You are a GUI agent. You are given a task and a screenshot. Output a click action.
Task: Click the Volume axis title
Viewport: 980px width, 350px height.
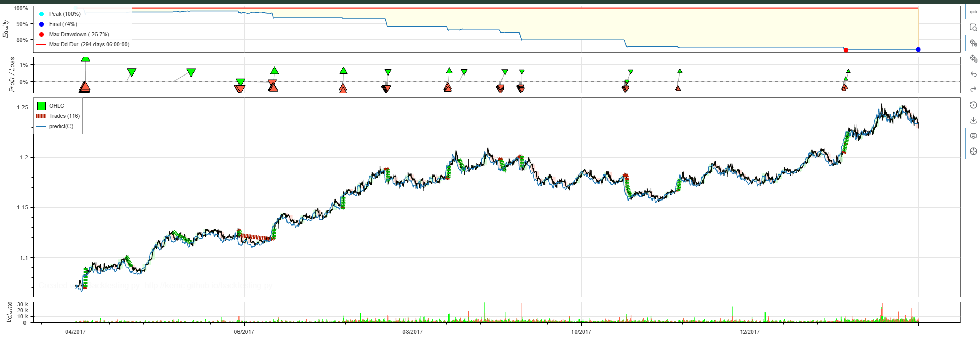tap(9, 312)
